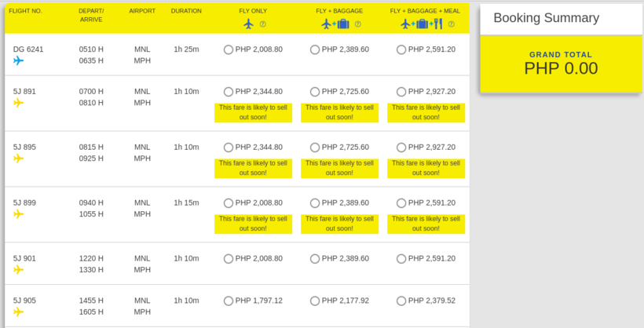Choose PHP 2,591.20 meal fare for 5J 899
Viewport: 644px width, 328px height.
click(401, 203)
